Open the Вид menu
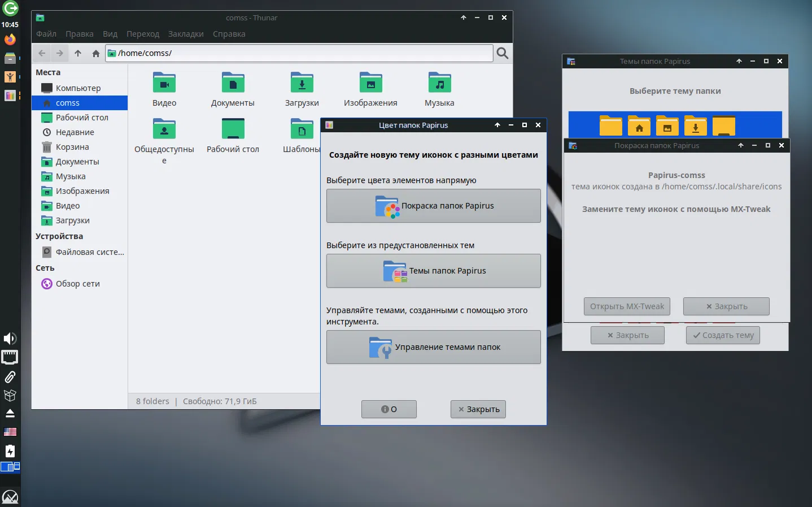This screenshot has width=812, height=507. [x=110, y=34]
